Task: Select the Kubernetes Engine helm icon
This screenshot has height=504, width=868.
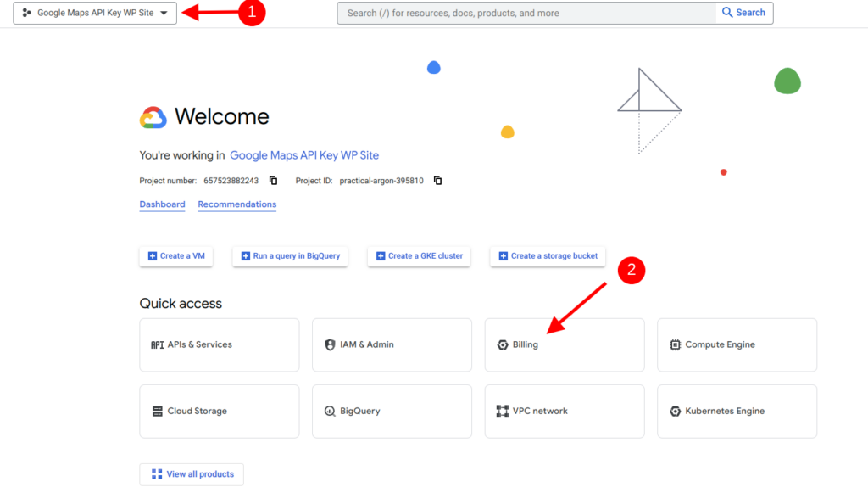Action: click(675, 411)
